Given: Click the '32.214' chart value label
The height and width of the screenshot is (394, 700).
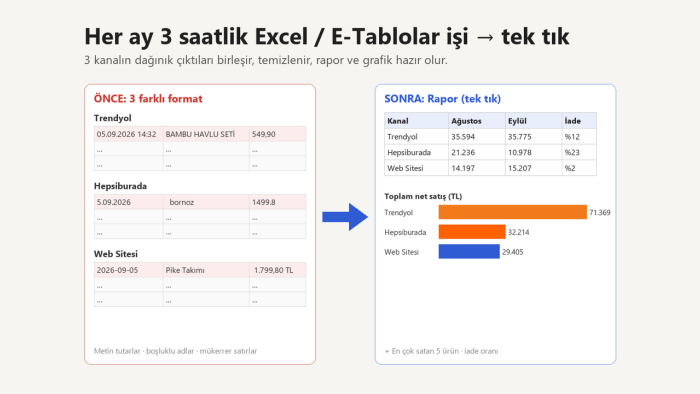Looking at the screenshot, I should (x=518, y=232).
